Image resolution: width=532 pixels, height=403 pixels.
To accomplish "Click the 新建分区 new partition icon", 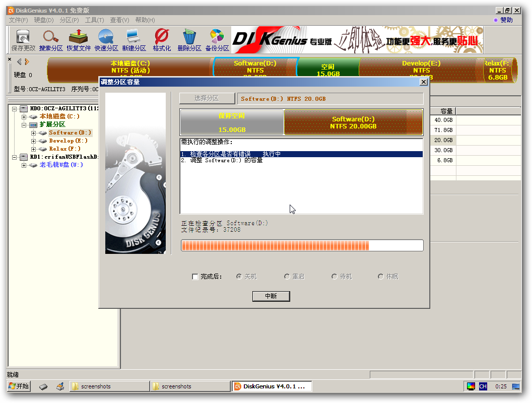I will [x=134, y=40].
